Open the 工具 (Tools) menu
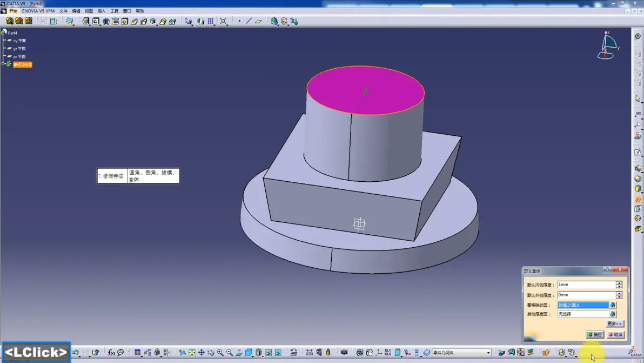Viewport: 644px width, 363px height. (x=114, y=11)
